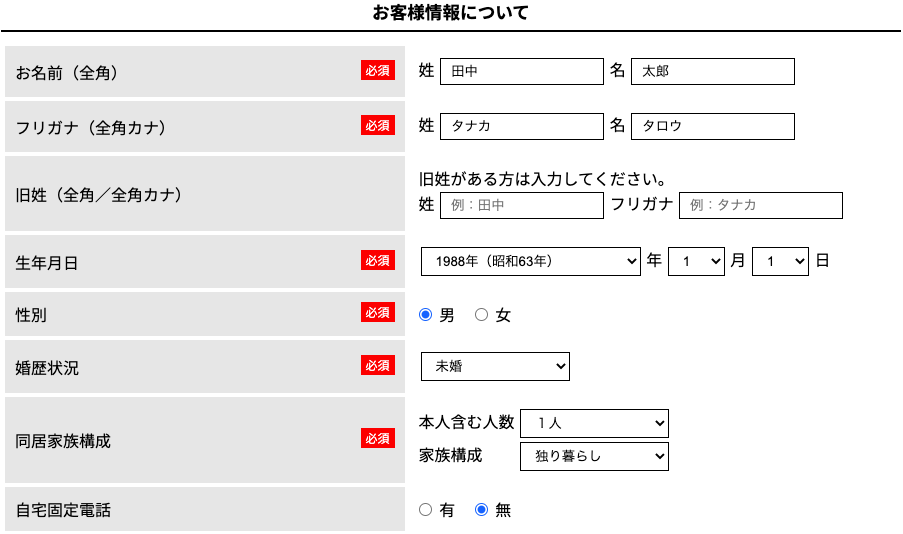Select the 女 gender radio button
This screenshot has width=903, height=534.
(482, 315)
